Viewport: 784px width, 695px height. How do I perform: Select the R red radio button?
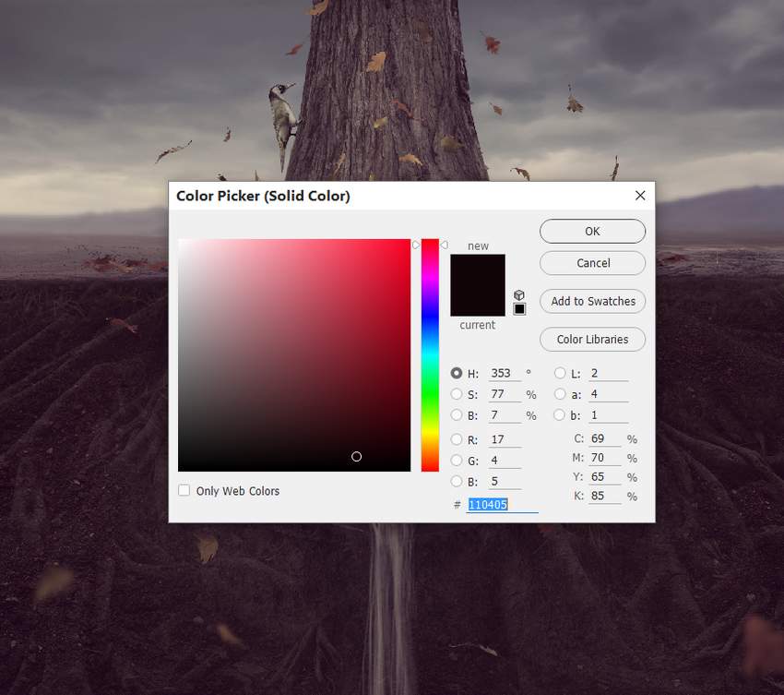point(456,439)
